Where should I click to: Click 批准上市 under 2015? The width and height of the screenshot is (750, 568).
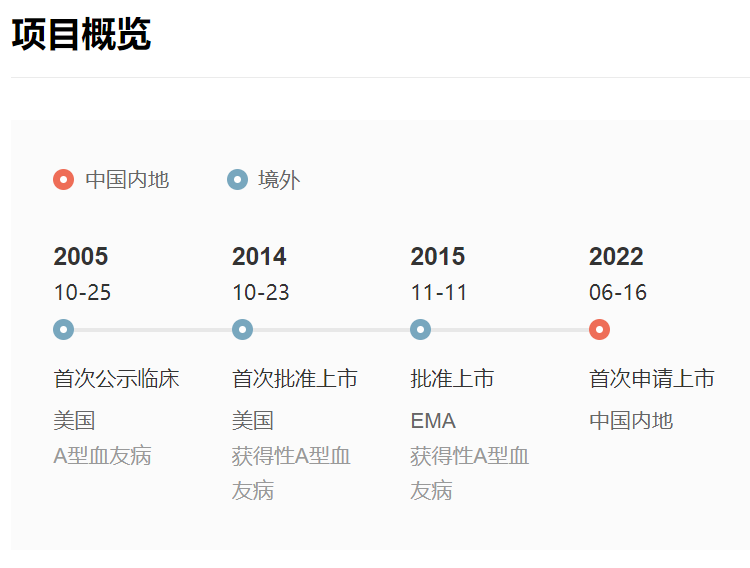[452, 379]
